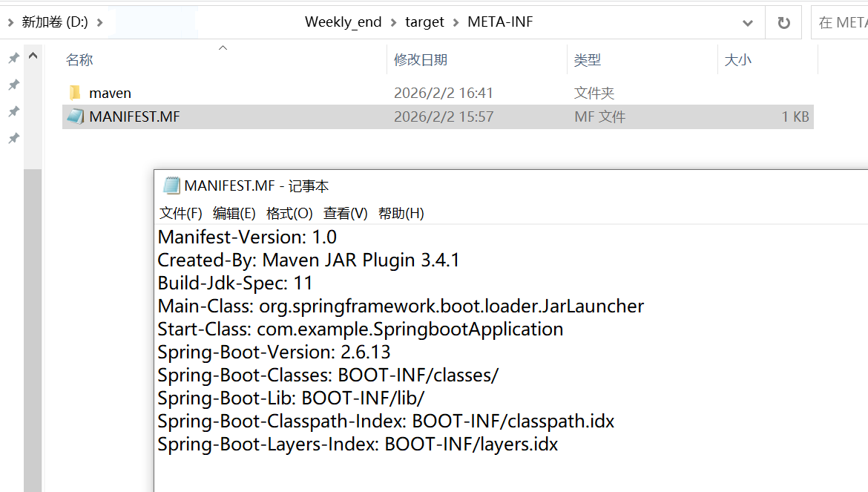Click the Weekly_end breadcrumb segment
Image resolution: width=868 pixels, height=492 pixels.
point(343,22)
